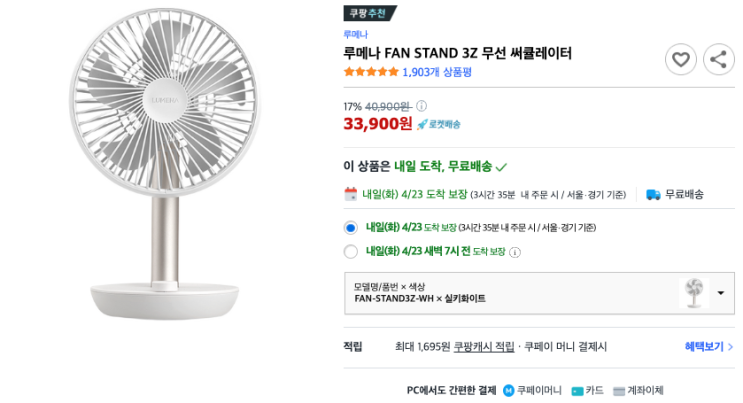This screenshot has height=403, width=743.
Task: Click the share icon button
Action: [x=718, y=60]
